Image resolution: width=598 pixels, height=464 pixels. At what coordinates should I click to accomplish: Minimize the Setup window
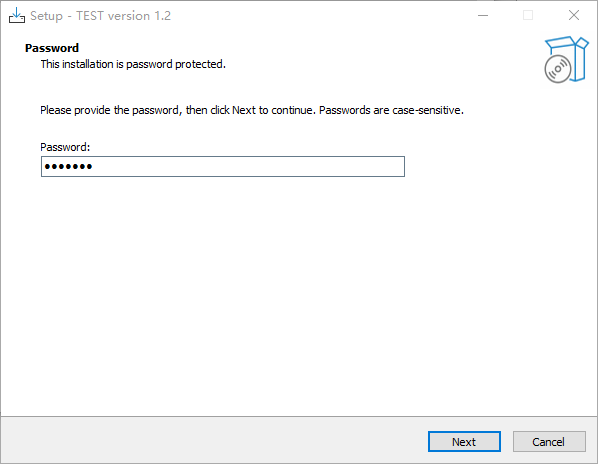483,15
